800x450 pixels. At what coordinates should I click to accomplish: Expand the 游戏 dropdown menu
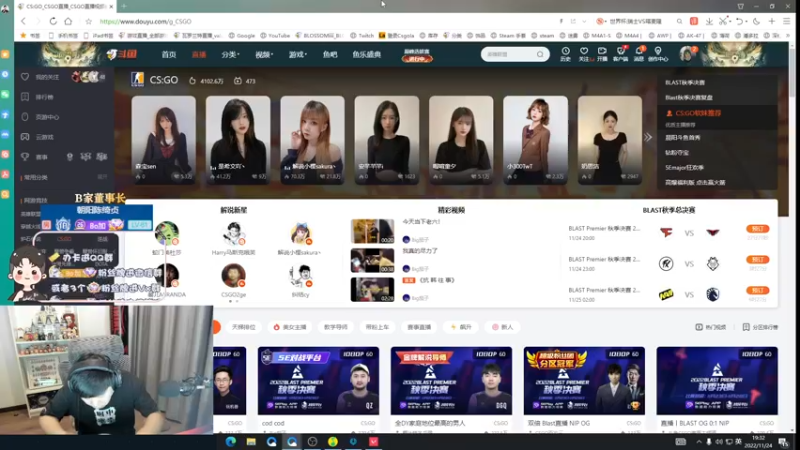(x=297, y=55)
